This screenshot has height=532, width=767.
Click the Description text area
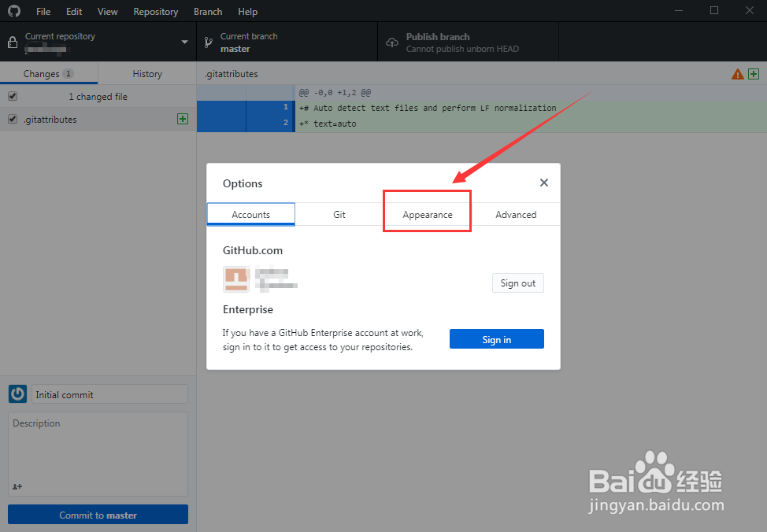coord(98,454)
